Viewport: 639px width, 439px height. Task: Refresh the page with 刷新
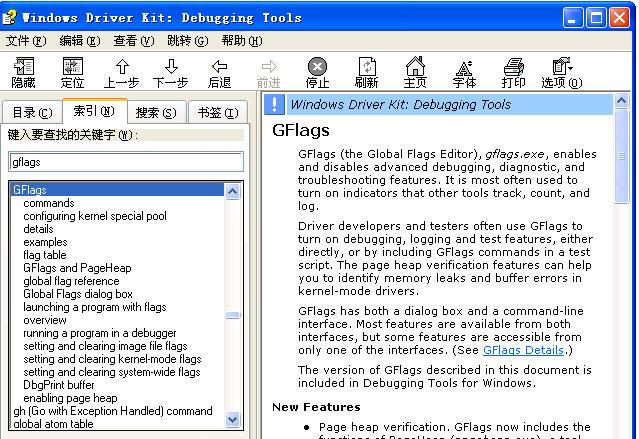366,73
